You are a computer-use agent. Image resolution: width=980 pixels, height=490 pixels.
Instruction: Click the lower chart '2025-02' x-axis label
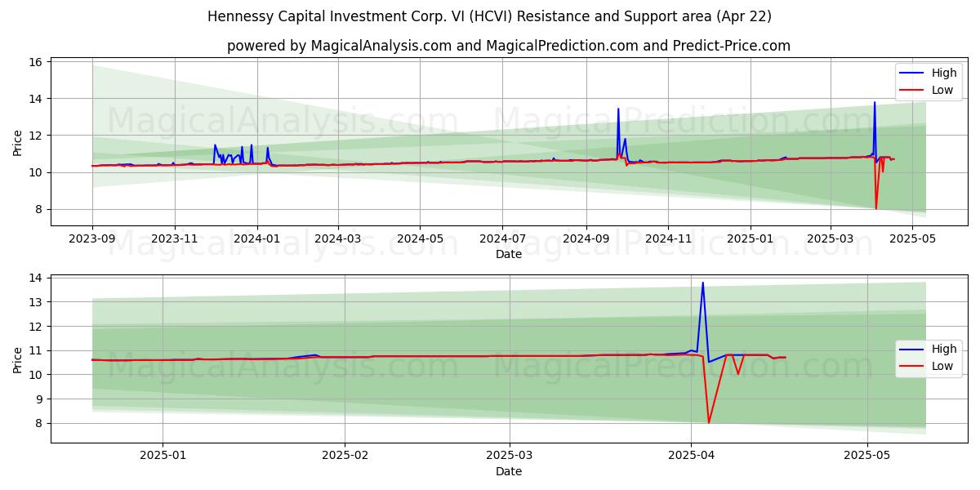[x=345, y=457]
